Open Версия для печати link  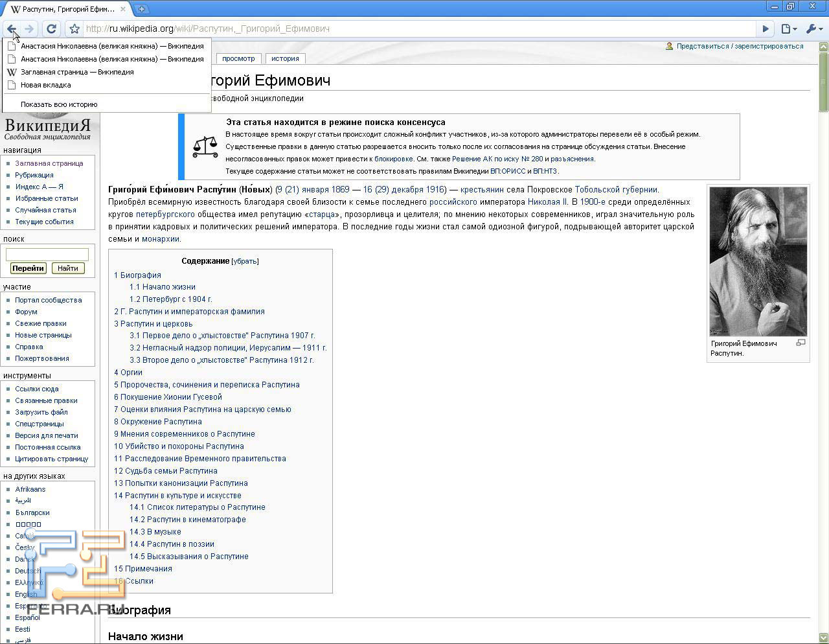click(x=47, y=435)
